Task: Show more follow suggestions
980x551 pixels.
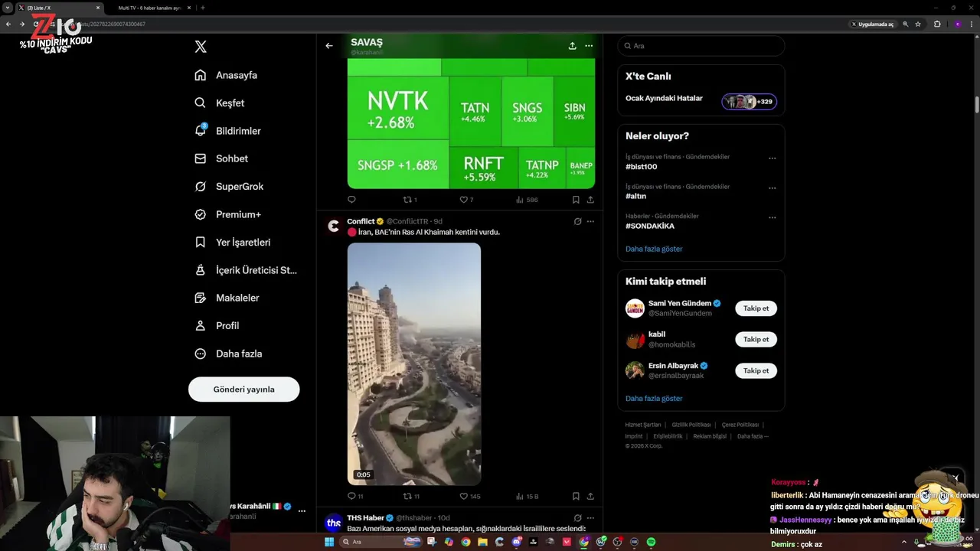Action: coord(654,398)
